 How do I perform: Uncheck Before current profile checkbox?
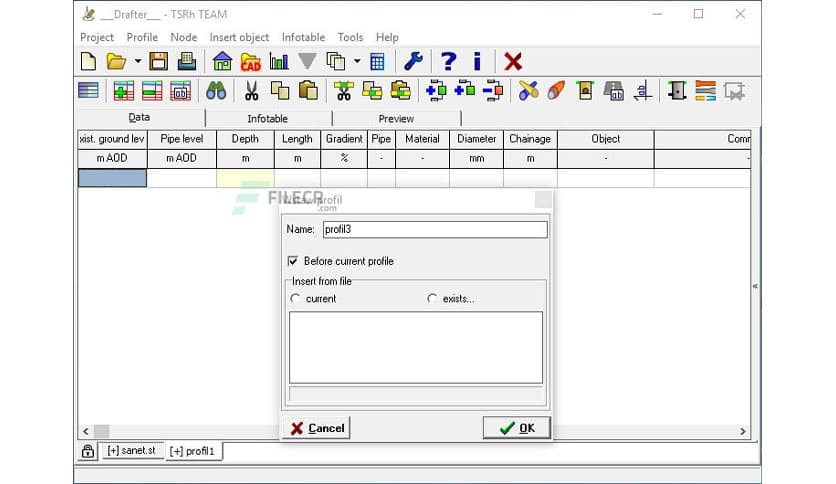(x=293, y=261)
